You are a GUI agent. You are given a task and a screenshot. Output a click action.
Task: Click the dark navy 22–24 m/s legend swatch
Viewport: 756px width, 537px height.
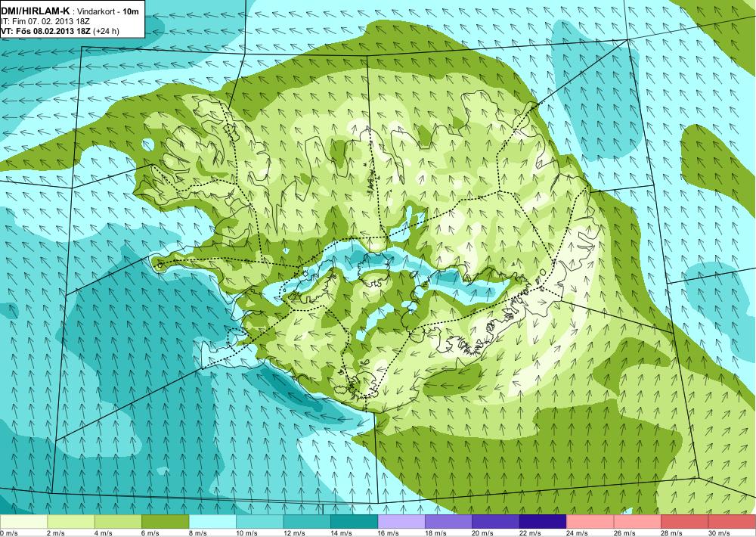544,521
